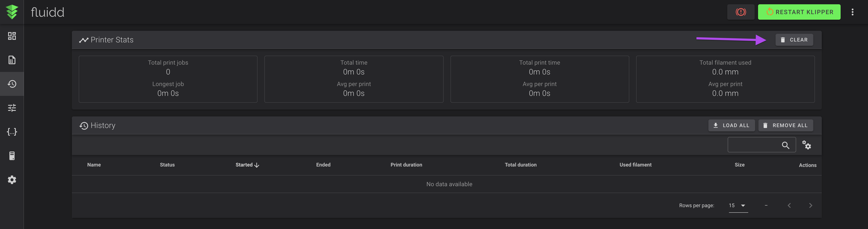Click the History panel header
Screen dimensions: 868x229
pyautogui.click(x=103, y=125)
